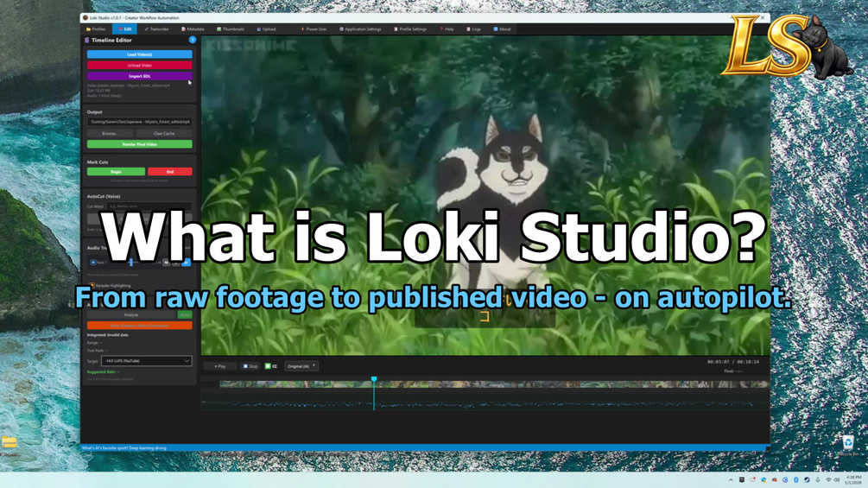Image resolution: width=868 pixels, height=488 pixels.
Task: Click the orange Auto-Balance button
Action: [140, 326]
